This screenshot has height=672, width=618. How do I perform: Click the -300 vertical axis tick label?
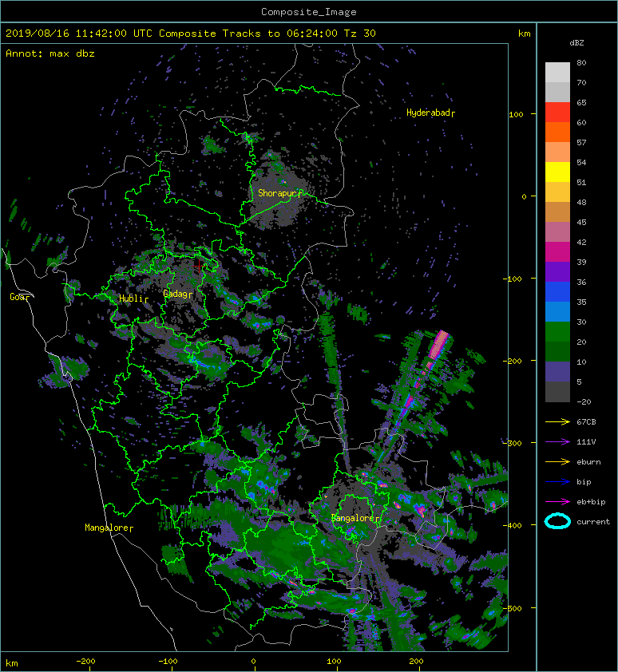512,443
